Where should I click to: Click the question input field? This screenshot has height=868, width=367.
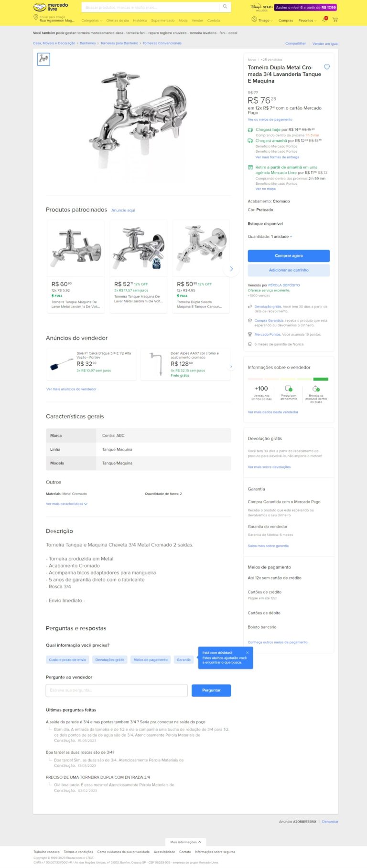[x=117, y=690]
